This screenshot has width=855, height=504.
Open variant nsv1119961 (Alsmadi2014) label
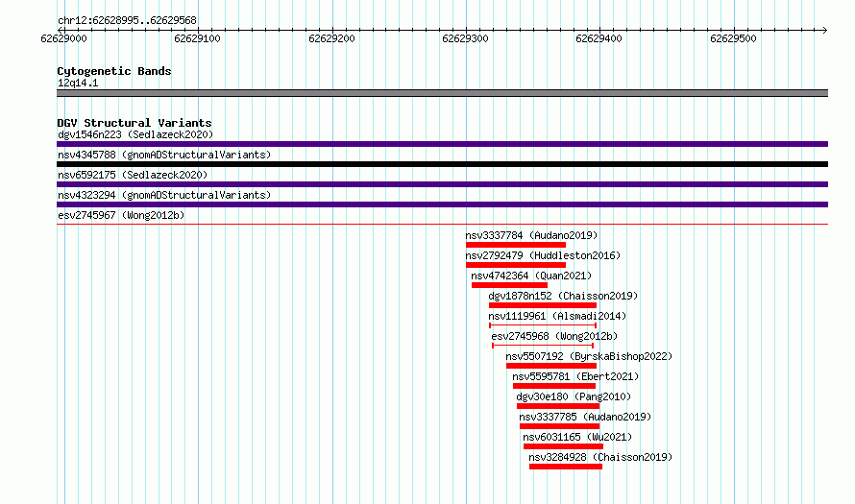[x=557, y=316]
